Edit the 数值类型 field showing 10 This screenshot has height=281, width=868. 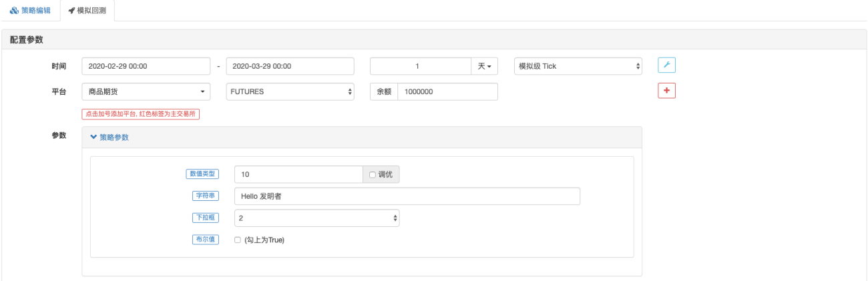(x=298, y=174)
